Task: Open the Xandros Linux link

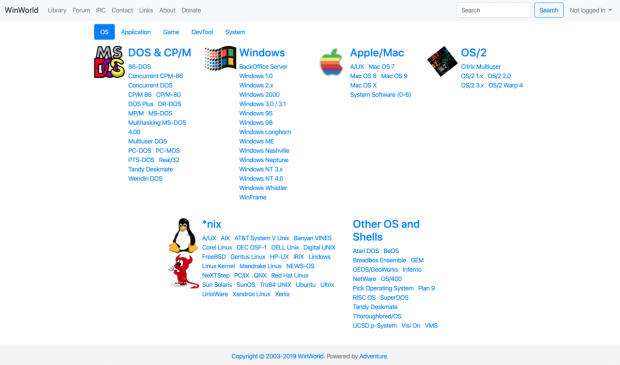Action: click(251, 294)
